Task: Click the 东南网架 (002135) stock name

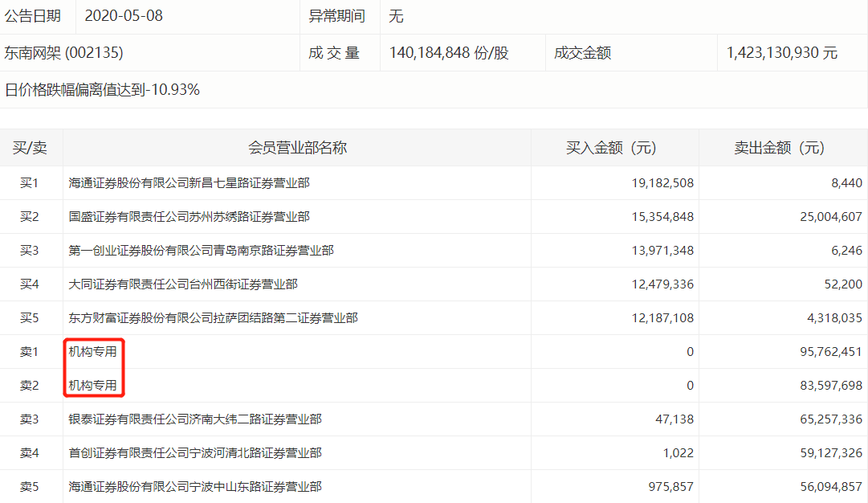Action: tap(64, 53)
